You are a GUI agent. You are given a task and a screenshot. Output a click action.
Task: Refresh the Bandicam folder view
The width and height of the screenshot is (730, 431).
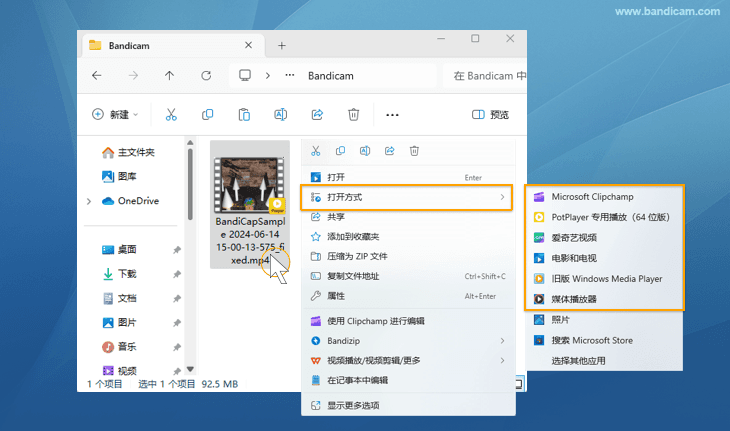tap(206, 75)
